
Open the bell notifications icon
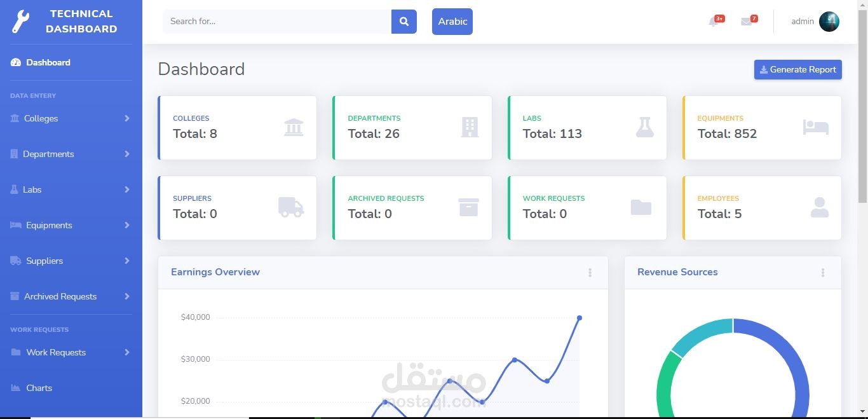coord(713,22)
